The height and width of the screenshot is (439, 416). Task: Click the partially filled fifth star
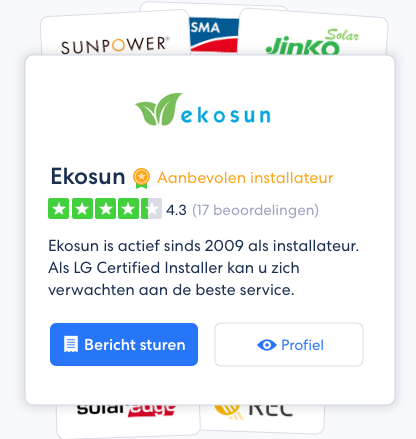pyautogui.click(x=152, y=209)
